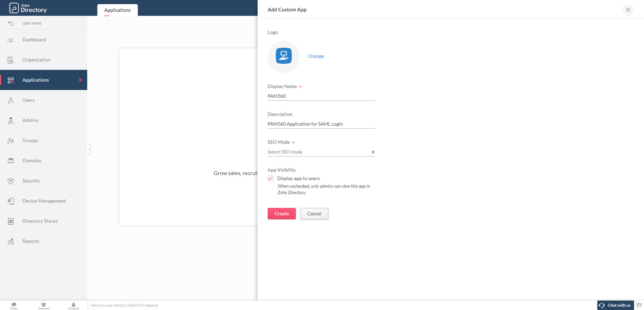The width and height of the screenshot is (644, 310).
Task: Open Chats in the bottom bar
Action: [x=14, y=306]
